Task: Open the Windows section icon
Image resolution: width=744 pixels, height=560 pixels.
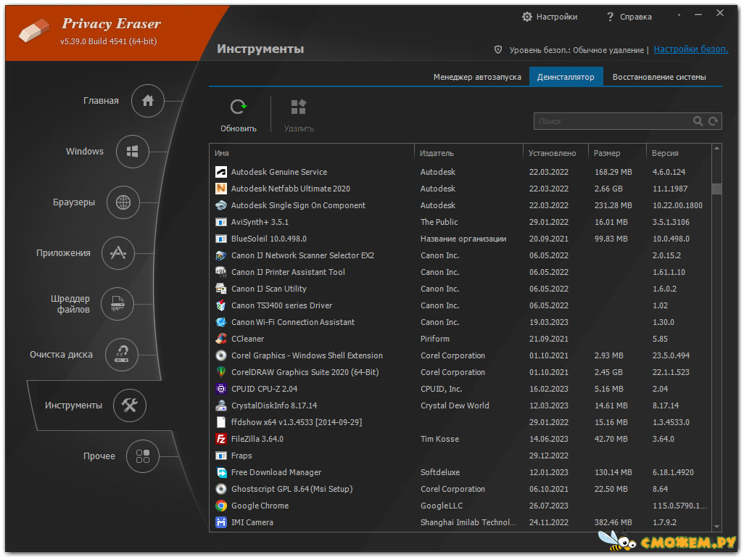Action: pos(133,152)
